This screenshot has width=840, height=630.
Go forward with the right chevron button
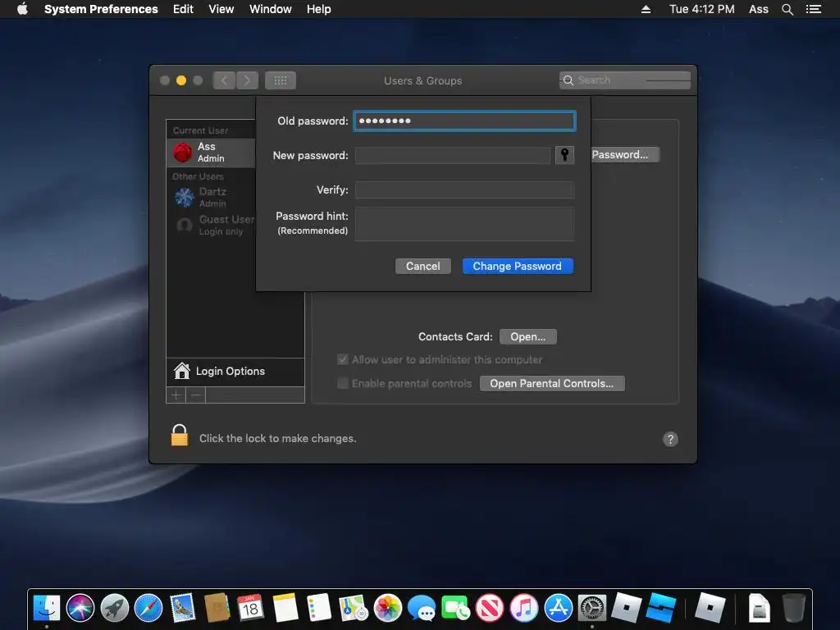247,80
